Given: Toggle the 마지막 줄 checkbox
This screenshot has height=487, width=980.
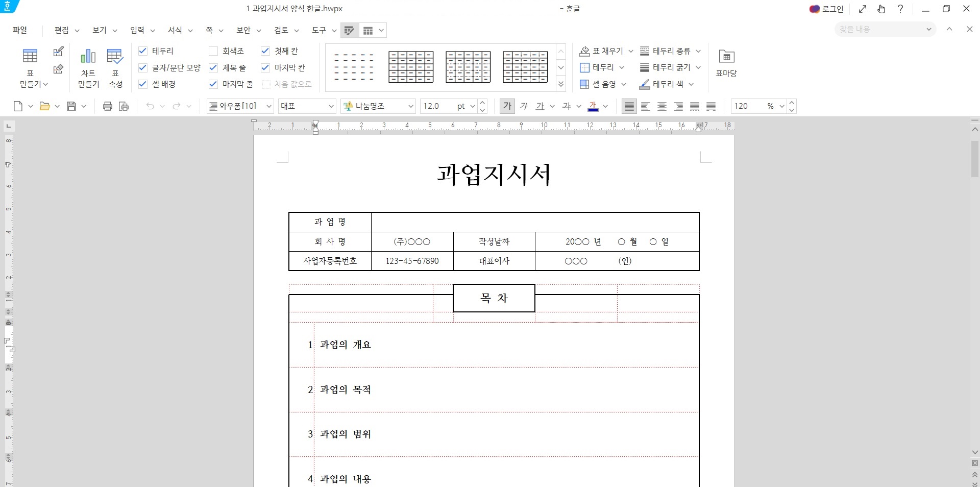Looking at the screenshot, I should 213,84.
